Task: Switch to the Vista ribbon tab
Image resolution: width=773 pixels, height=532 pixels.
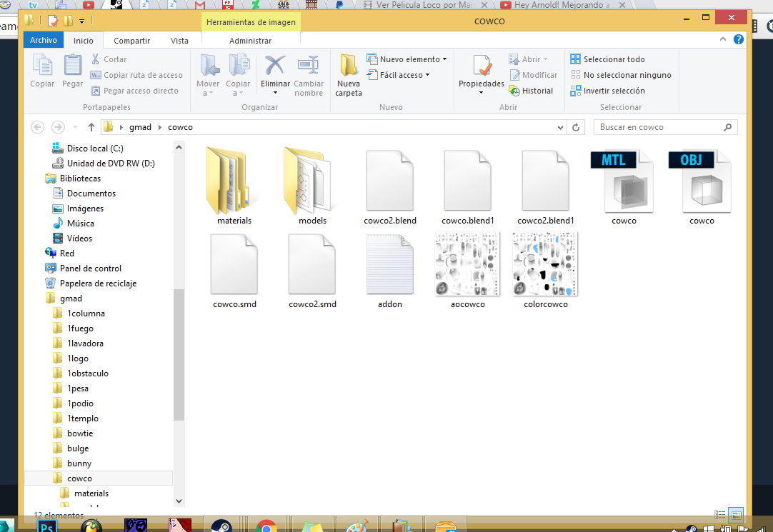Action: pyautogui.click(x=179, y=41)
